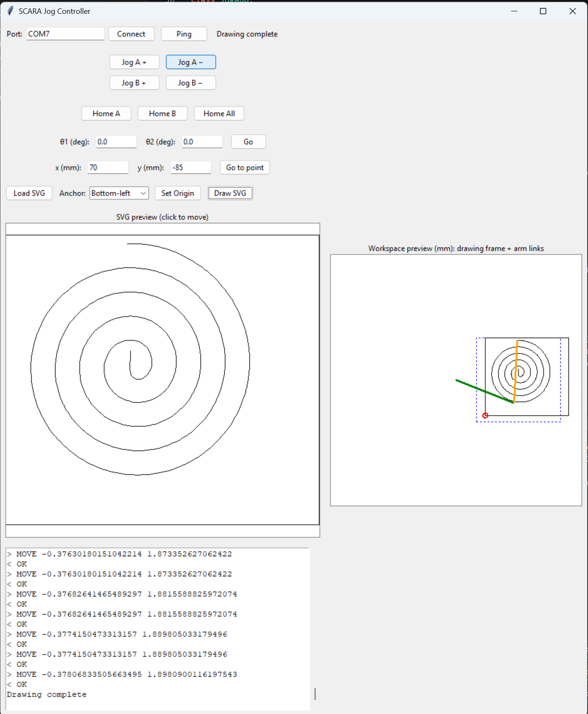Viewport: 588px width, 714px height.
Task: Focus the Port input field COM7
Action: coord(66,34)
